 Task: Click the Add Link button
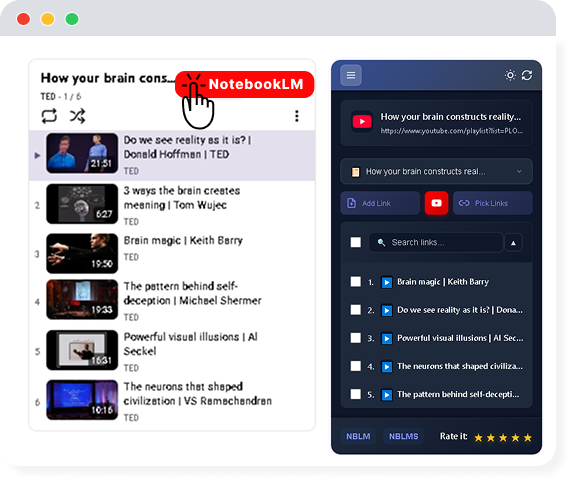(x=380, y=203)
